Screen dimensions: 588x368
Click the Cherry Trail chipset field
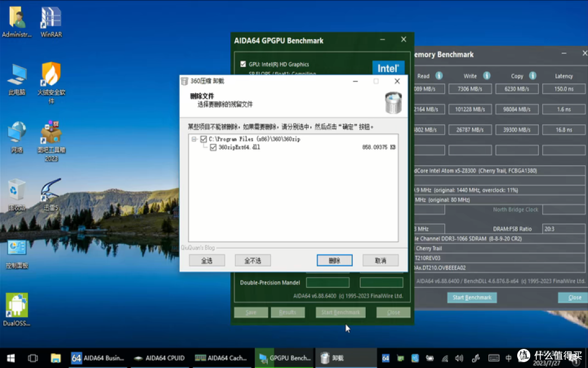coord(499,248)
